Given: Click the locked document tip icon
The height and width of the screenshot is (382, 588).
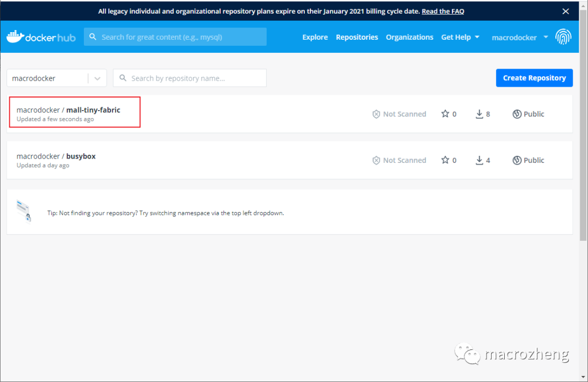Looking at the screenshot, I should click(x=24, y=211).
